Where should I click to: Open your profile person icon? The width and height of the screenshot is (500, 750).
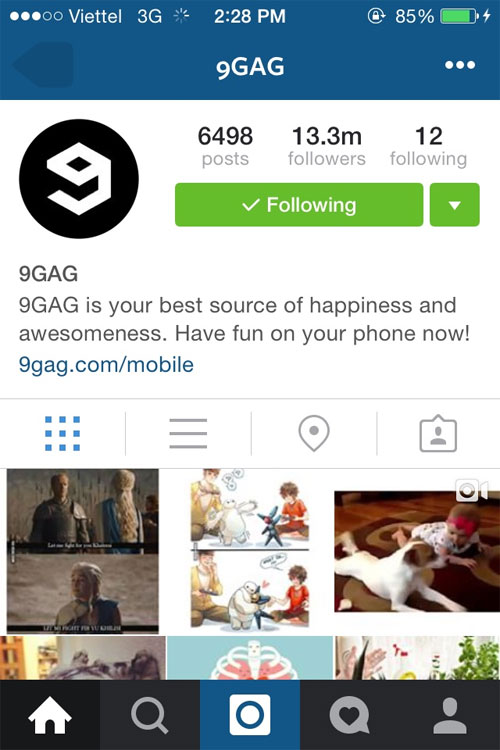click(x=450, y=715)
